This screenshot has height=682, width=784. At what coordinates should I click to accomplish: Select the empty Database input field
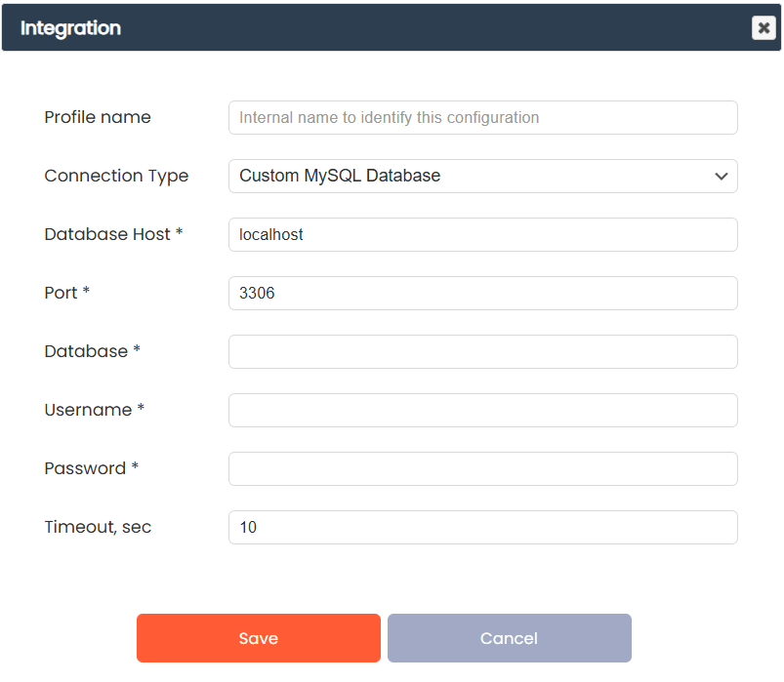click(482, 351)
